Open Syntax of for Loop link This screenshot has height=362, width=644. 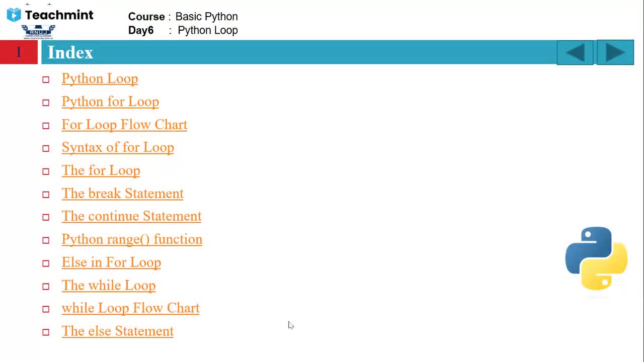tap(118, 147)
